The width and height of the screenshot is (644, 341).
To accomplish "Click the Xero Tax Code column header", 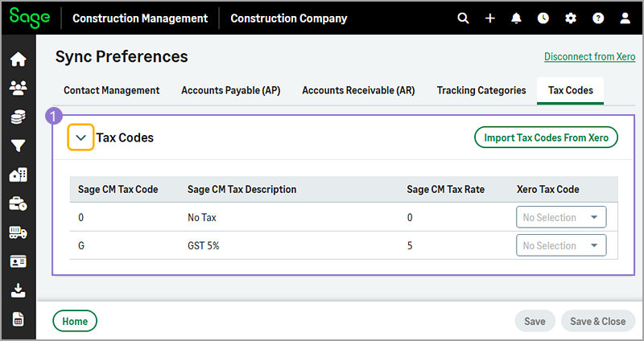I will [548, 189].
